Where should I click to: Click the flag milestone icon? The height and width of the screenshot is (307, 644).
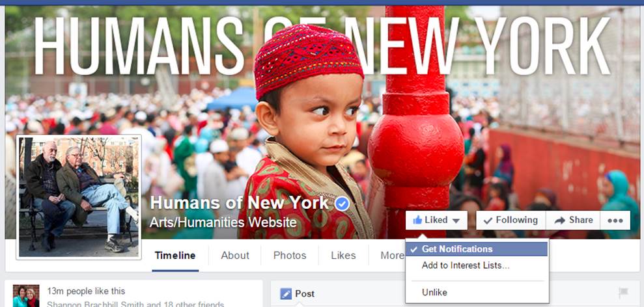[623, 293]
